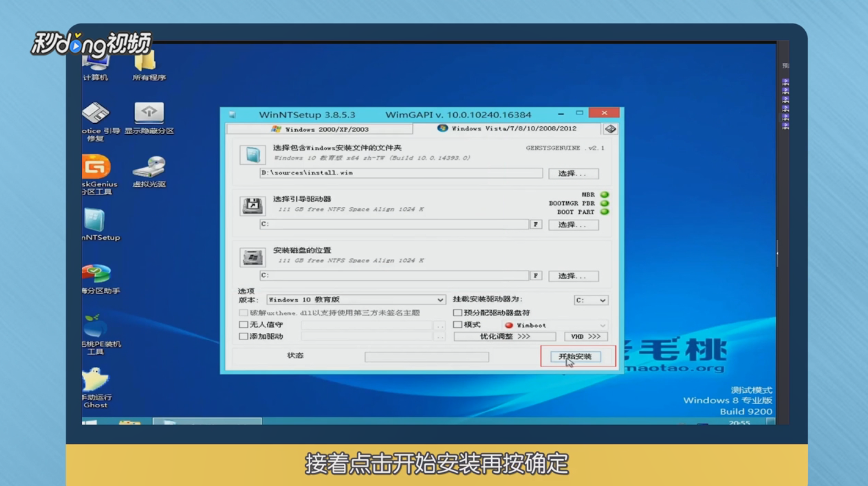868x486 pixels.
Task: Click the red Wimboot mode indicator
Action: click(509, 325)
